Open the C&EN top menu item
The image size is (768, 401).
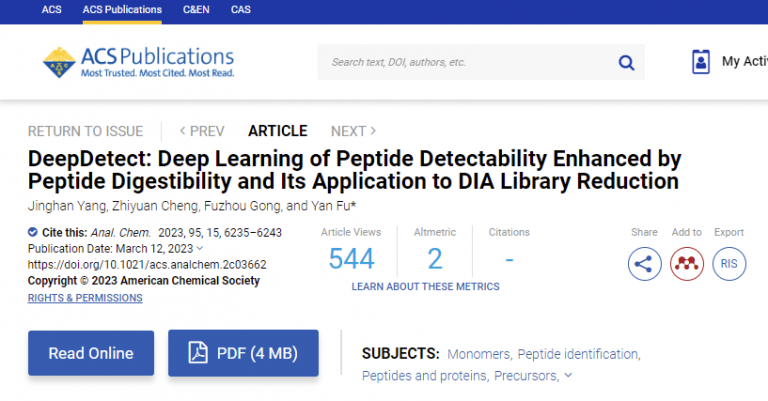point(197,10)
